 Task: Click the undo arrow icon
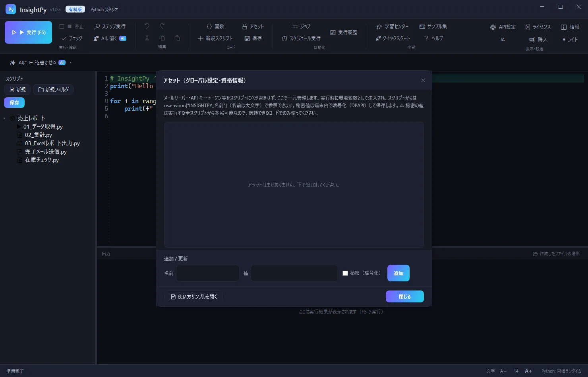147,26
